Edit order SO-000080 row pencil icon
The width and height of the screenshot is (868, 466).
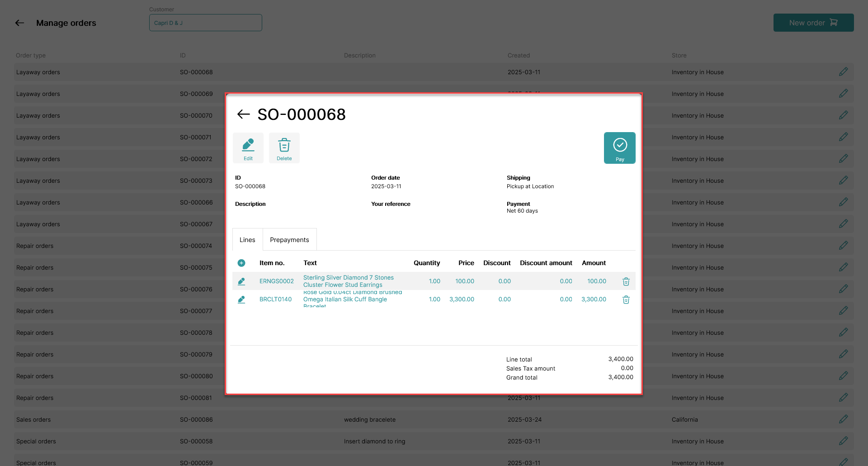click(x=844, y=376)
